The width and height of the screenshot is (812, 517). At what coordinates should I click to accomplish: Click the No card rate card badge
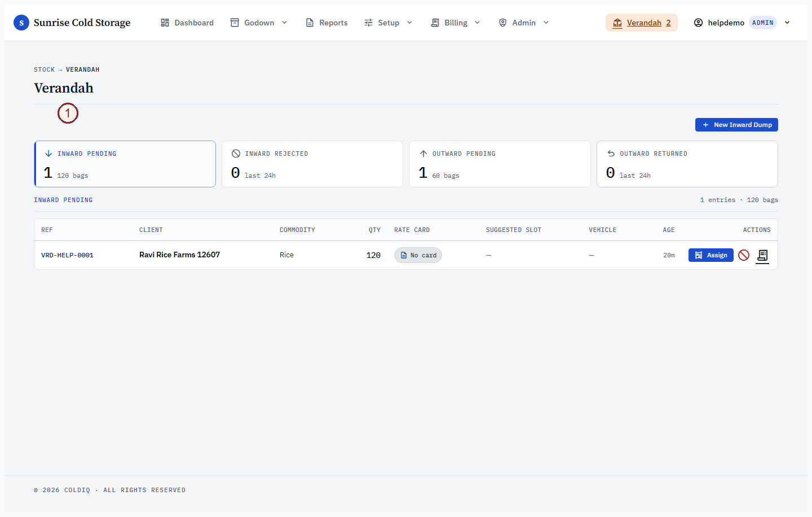tap(418, 255)
